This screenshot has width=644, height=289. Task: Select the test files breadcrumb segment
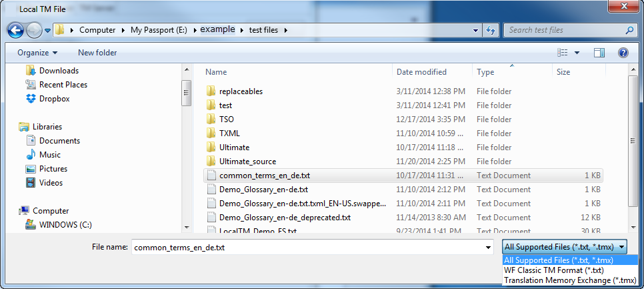click(263, 30)
